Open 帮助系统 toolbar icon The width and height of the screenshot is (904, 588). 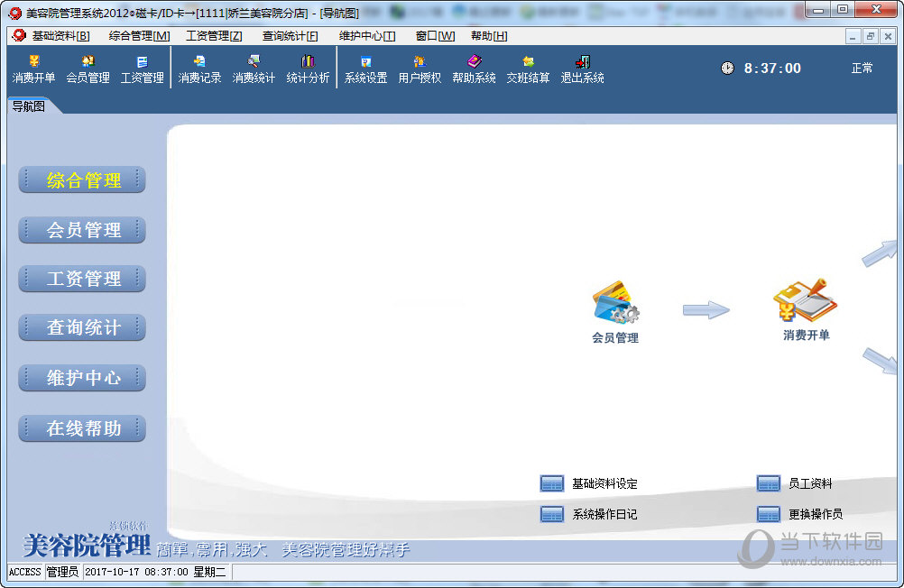pos(474,69)
